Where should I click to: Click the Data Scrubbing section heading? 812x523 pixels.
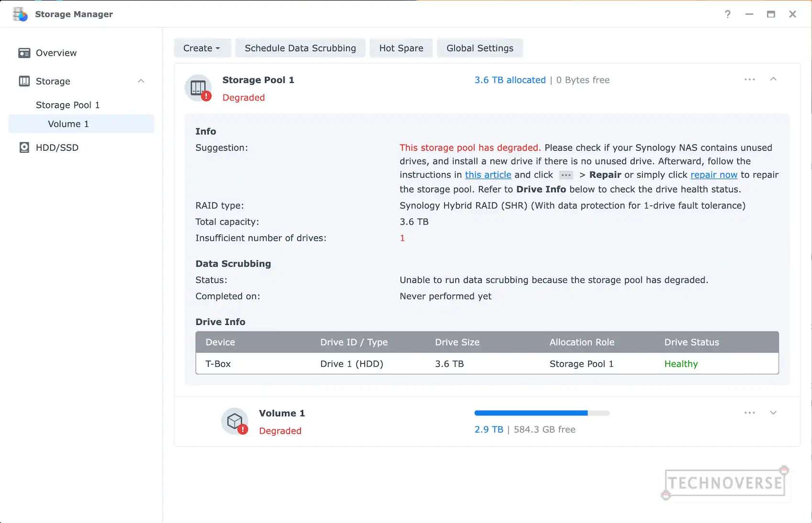pyautogui.click(x=233, y=264)
